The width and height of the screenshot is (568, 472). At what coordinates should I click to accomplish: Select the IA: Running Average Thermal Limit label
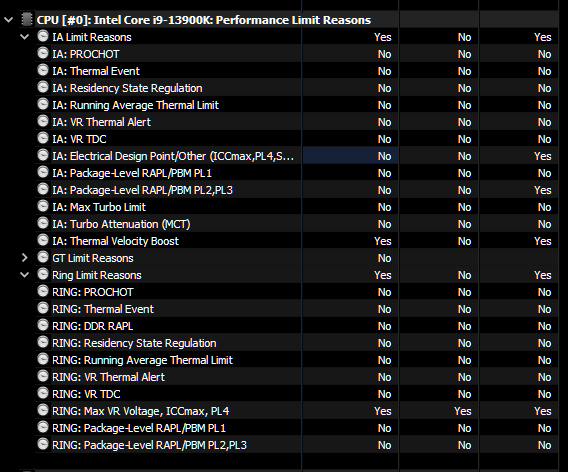(x=135, y=105)
